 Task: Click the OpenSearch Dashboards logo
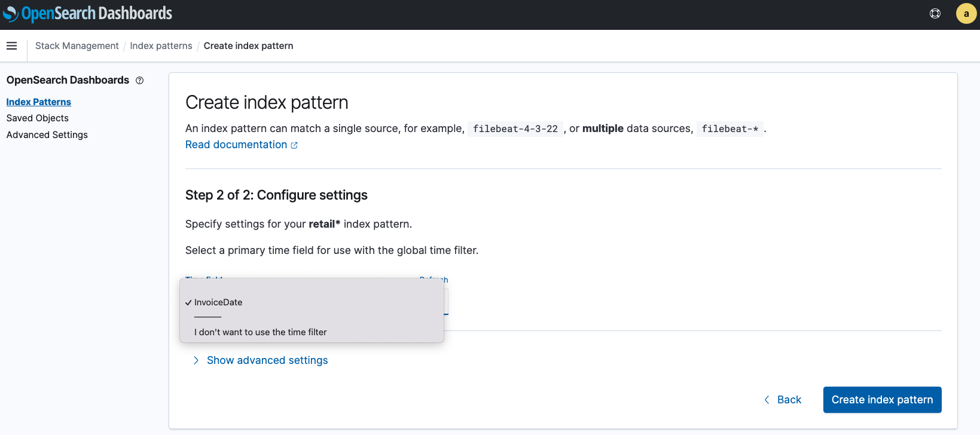(x=87, y=13)
